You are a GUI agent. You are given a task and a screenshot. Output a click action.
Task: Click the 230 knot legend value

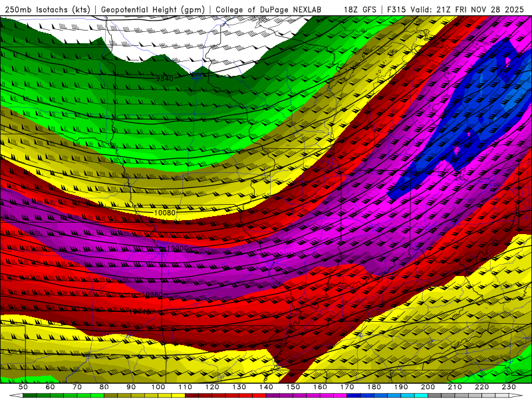(x=509, y=387)
